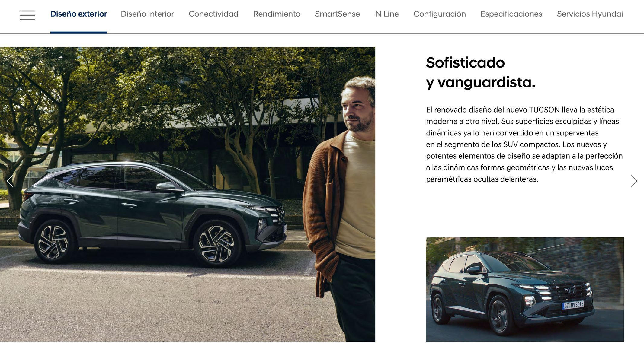This screenshot has width=644, height=362.
Task: Click the blue underline beneath Diseño exterior
Action: (x=78, y=33)
